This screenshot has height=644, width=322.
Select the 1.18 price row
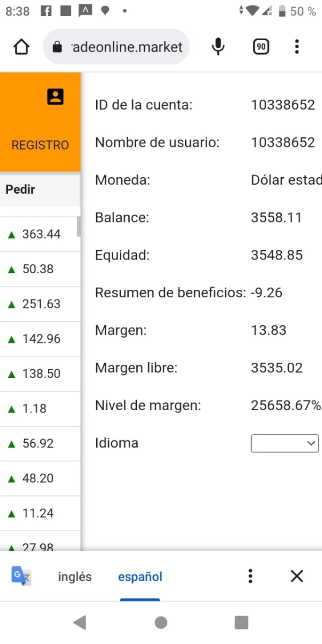pyautogui.click(x=40, y=408)
